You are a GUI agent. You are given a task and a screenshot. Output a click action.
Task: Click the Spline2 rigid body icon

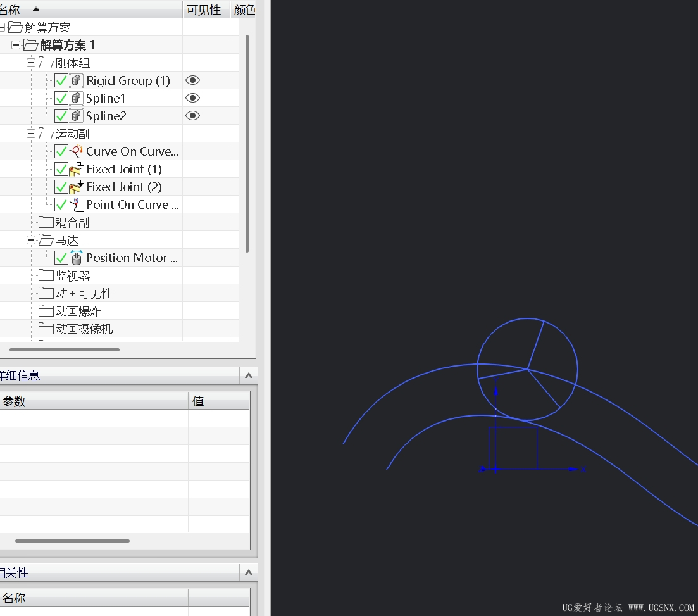click(x=77, y=116)
